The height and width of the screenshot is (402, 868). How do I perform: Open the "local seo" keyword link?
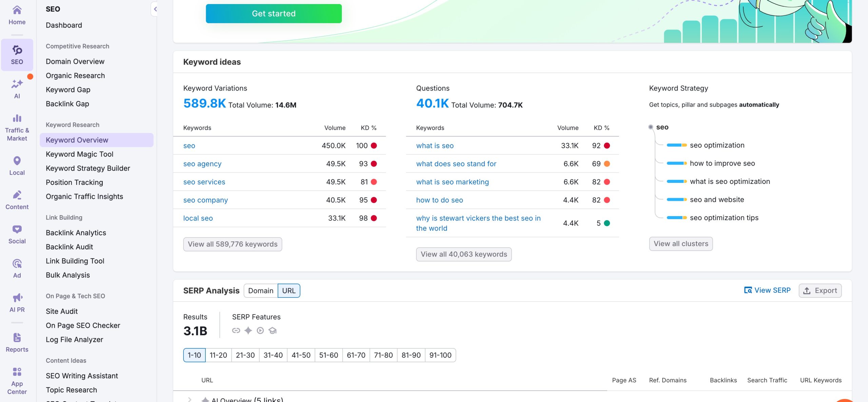point(198,218)
